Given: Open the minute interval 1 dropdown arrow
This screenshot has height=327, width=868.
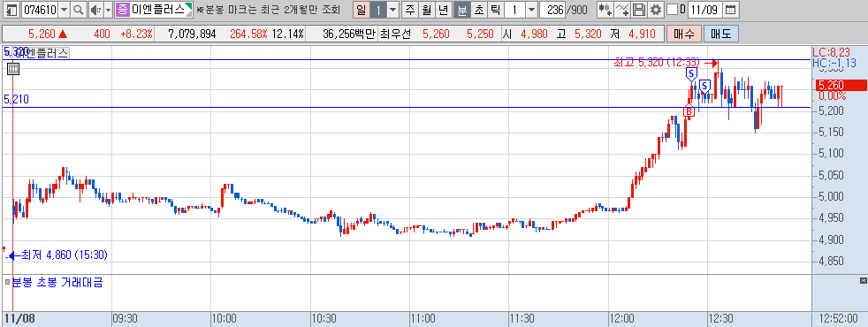Looking at the screenshot, I should 531,10.
